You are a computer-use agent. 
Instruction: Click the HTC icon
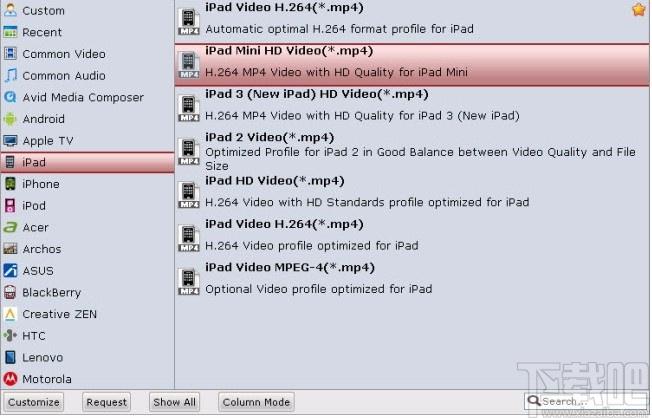point(10,336)
